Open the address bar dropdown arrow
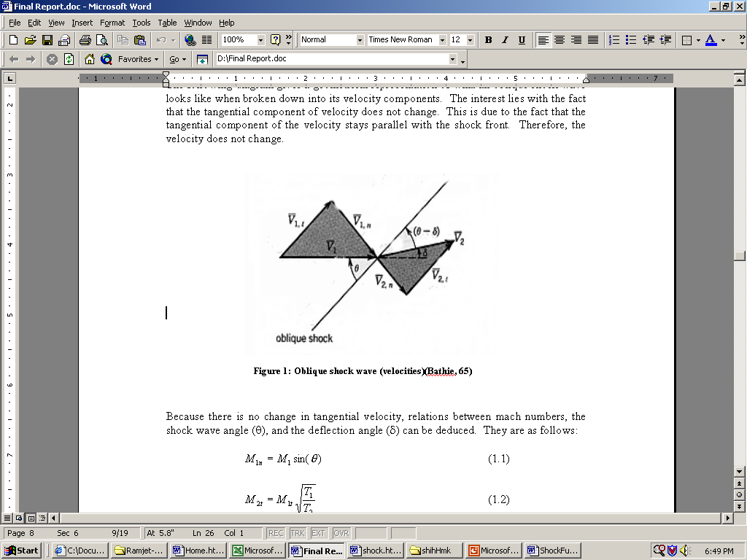The width and height of the screenshot is (747, 560). point(452,59)
